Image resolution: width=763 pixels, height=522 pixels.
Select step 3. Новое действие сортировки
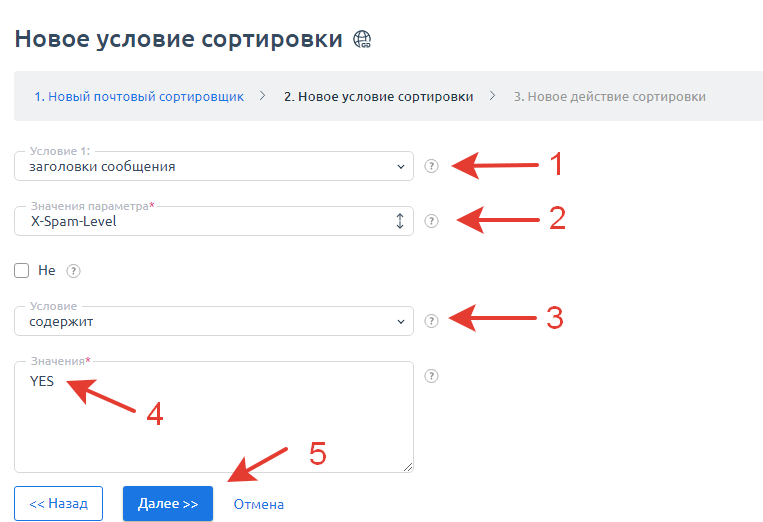[x=610, y=96]
